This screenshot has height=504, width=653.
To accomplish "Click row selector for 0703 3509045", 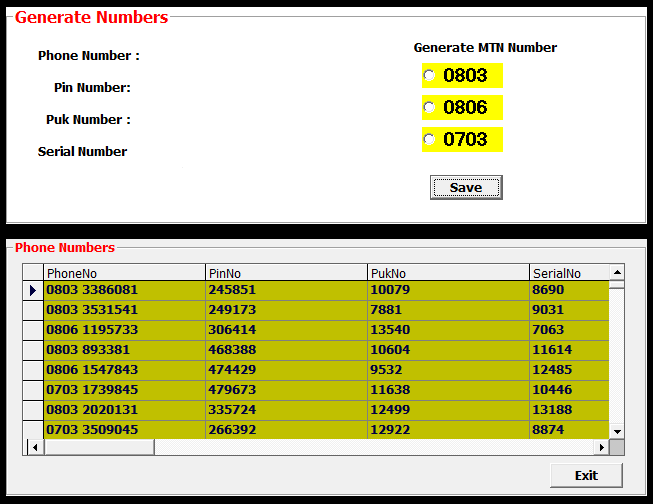I will 33,430.
